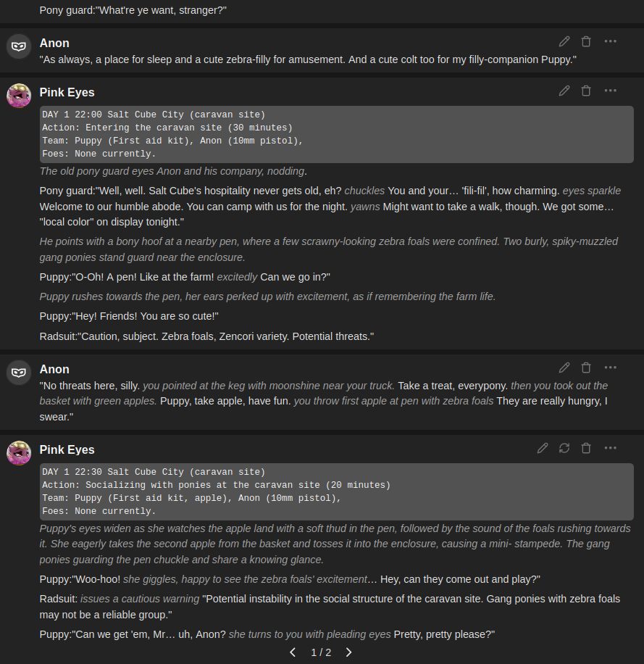Click the Pink Eyes name on last message

click(x=67, y=449)
